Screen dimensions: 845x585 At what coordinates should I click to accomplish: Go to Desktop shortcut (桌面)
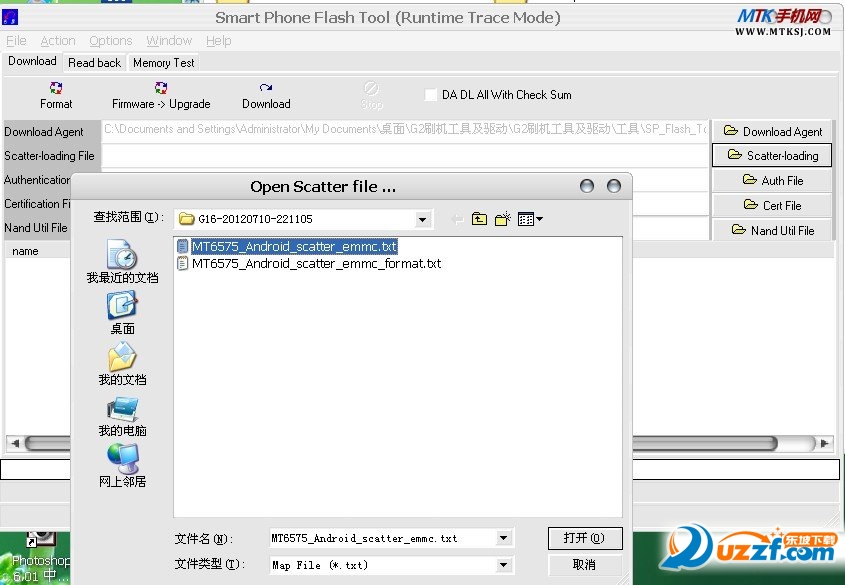tap(122, 313)
